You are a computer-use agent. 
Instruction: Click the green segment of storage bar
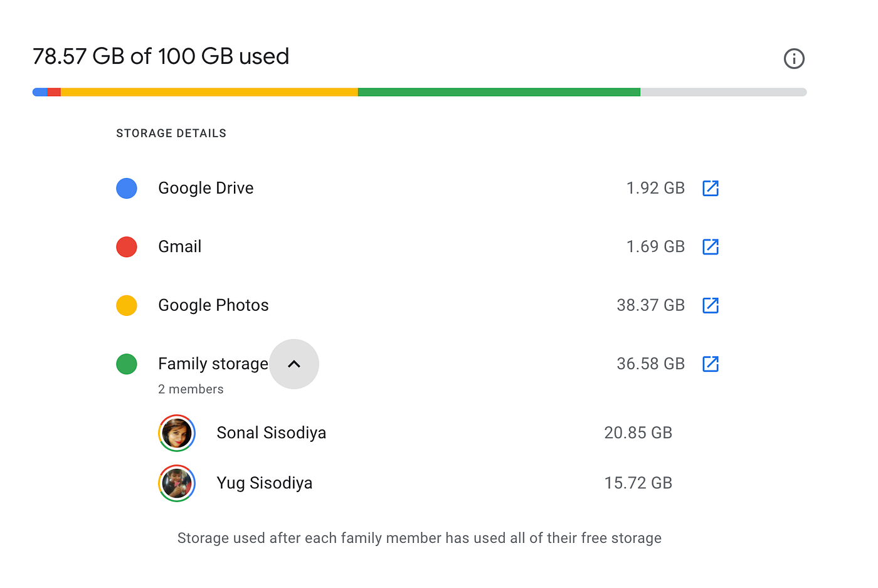[499, 92]
